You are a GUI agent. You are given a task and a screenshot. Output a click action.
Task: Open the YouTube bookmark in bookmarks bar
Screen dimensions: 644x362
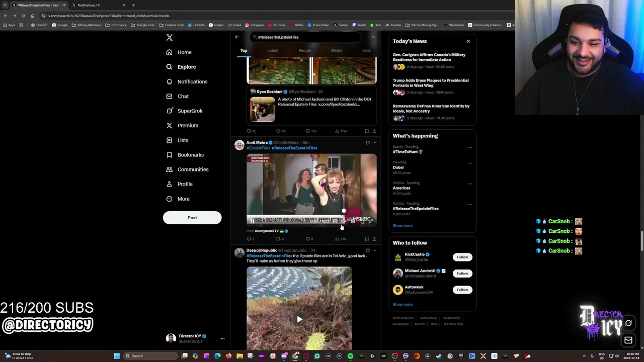pyautogui.click(x=277, y=25)
